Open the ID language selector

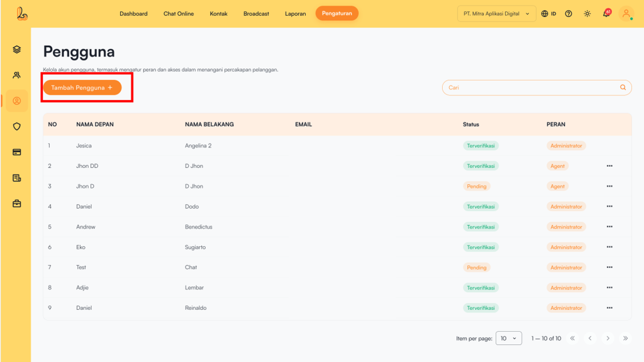(548, 14)
